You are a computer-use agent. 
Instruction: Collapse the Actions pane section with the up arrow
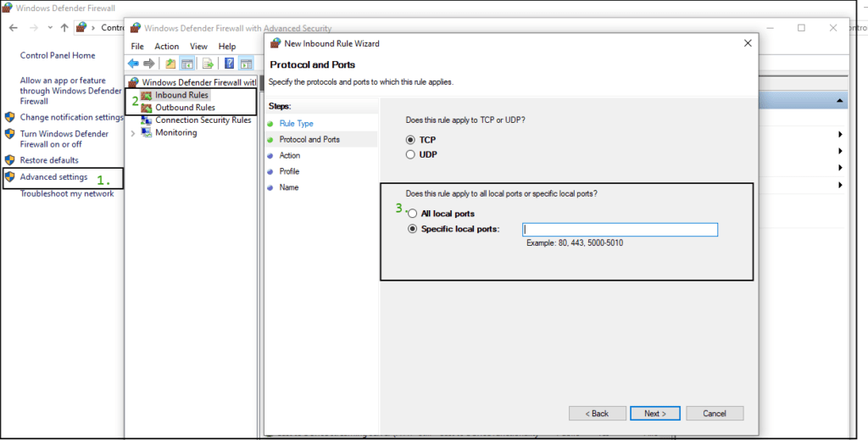(840, 101)
